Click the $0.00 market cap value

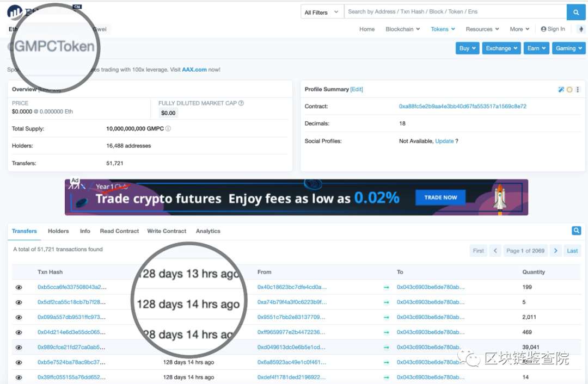pos(168,113)
